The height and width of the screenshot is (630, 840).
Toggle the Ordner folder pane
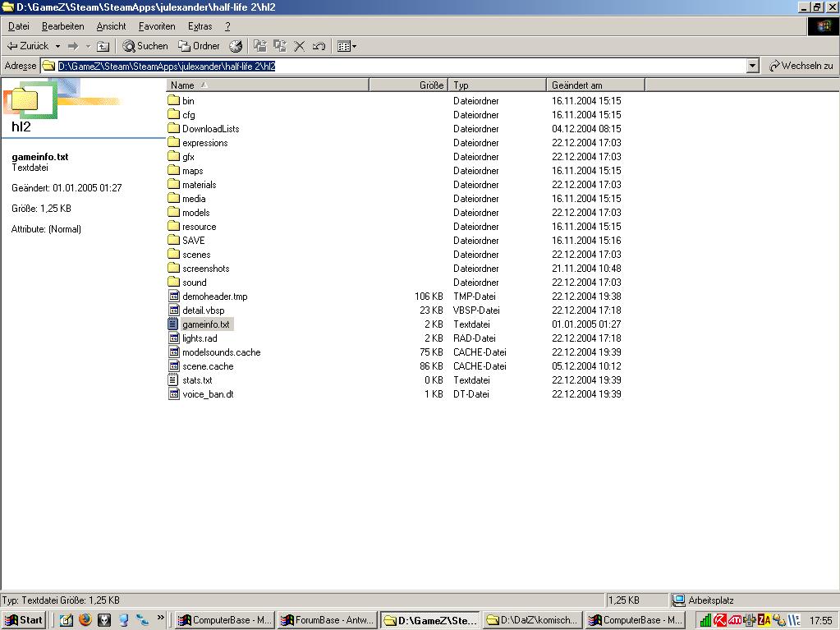tap(199, 46)
